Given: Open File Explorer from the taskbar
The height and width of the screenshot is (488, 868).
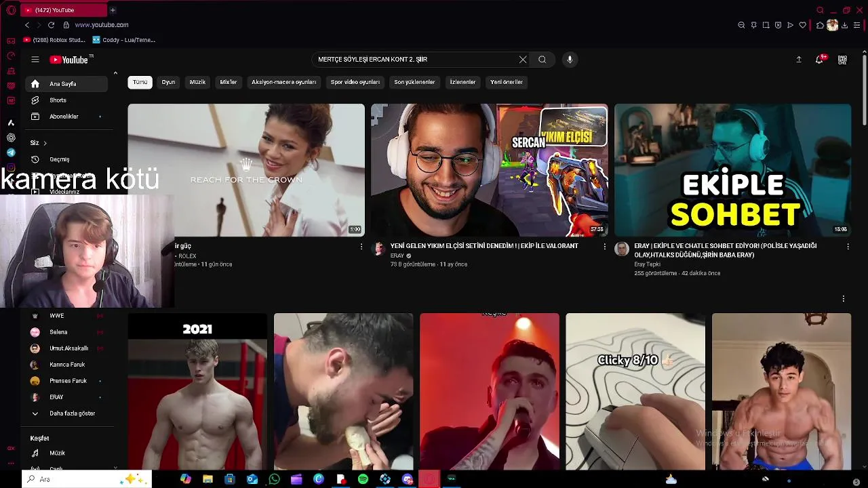Looking at the screenshot, I should pos(208,479).
